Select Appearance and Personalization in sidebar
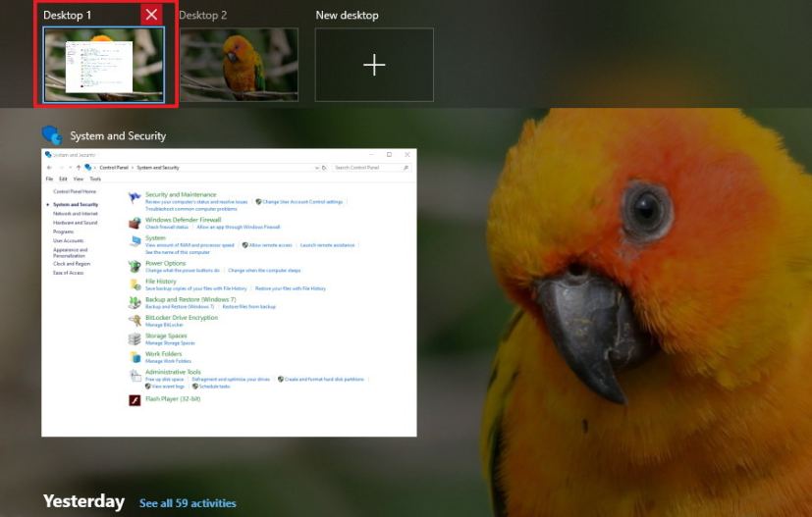Image resolution: width=812 pixels, height=517 pixels. 71,252
